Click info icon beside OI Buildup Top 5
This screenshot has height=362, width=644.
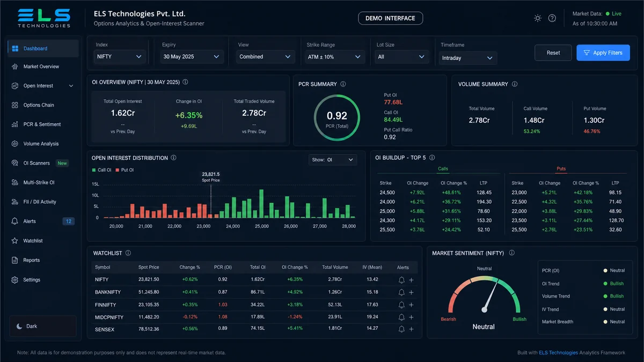tap(432, 158)
